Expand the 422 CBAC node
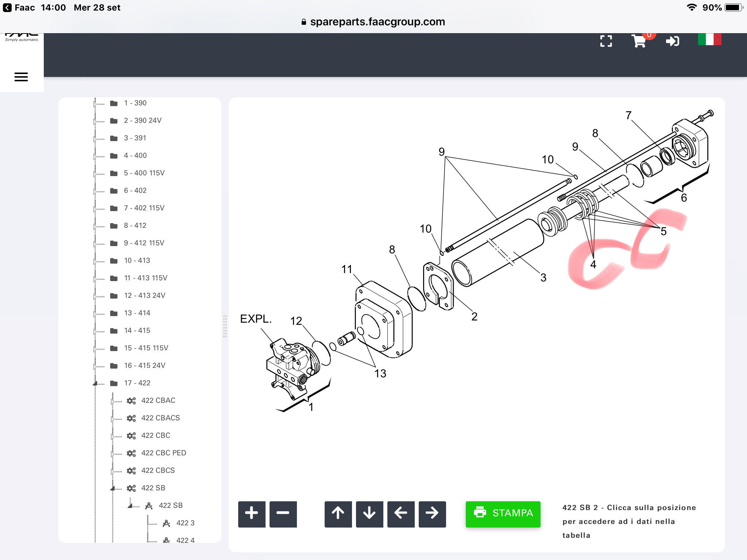The width and height of the screenshot is (747, 560). pyautogui.click(x=112, y=401)
